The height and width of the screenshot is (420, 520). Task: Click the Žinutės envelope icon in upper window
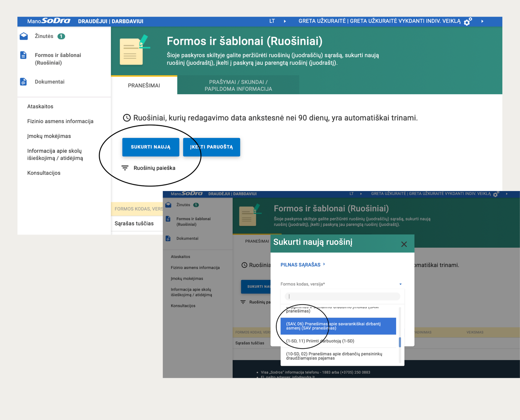24,36
